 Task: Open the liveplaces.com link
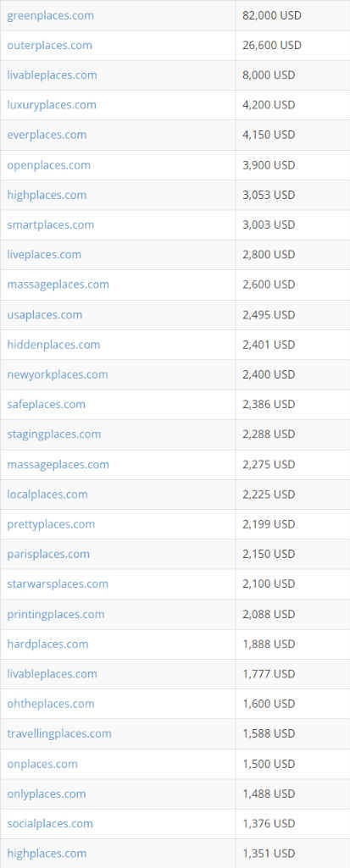click(44, 255)
